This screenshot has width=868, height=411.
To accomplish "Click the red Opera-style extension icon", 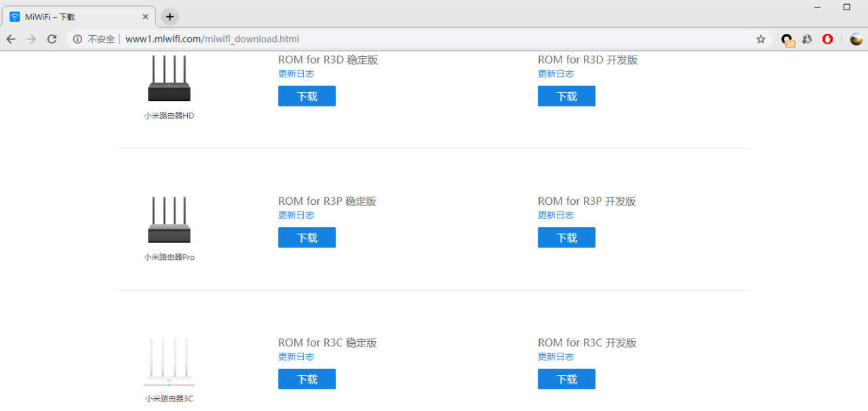I will [x=827, y=39].
